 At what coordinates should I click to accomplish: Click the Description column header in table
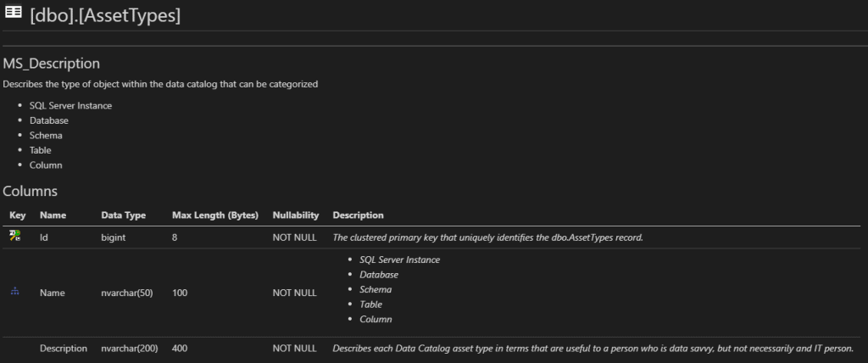point(358,215)
